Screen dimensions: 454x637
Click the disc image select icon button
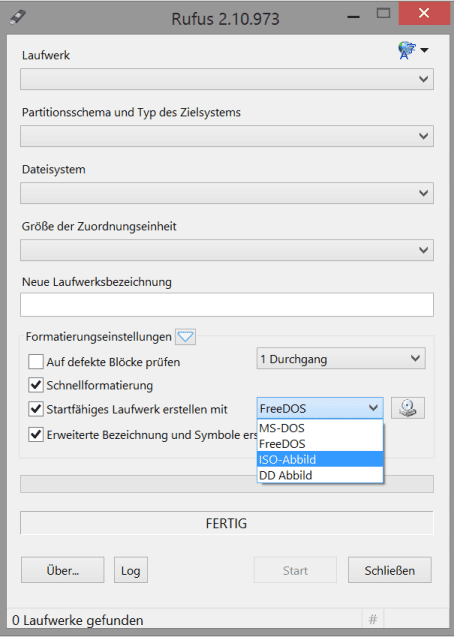tap(408, 408)
